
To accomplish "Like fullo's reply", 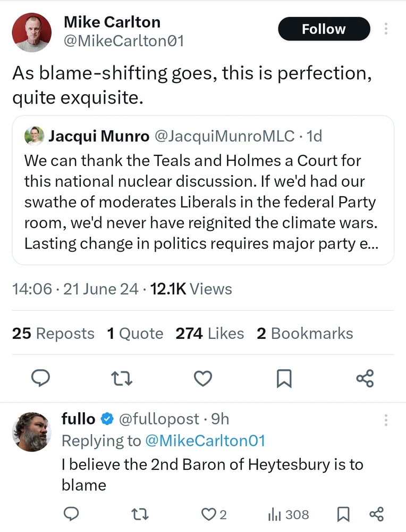I will tap(208, 514).
